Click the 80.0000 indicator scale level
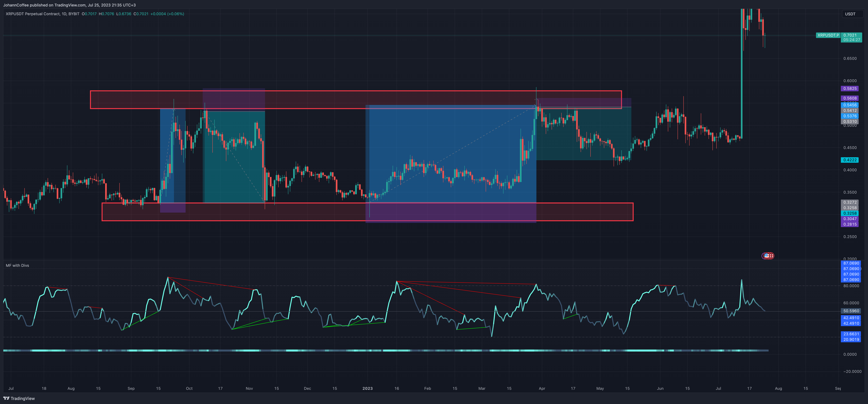The height and width of the screenshot is (404, 868). (x=851, y=286)
